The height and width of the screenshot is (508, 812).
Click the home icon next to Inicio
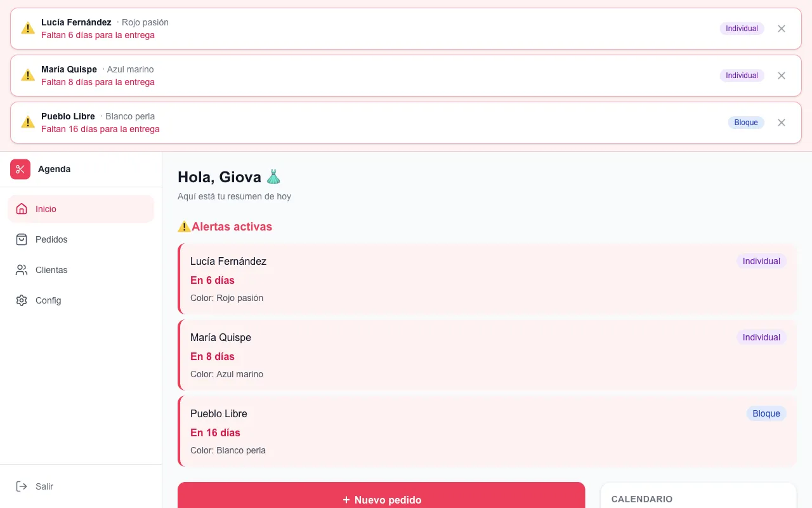22,208
